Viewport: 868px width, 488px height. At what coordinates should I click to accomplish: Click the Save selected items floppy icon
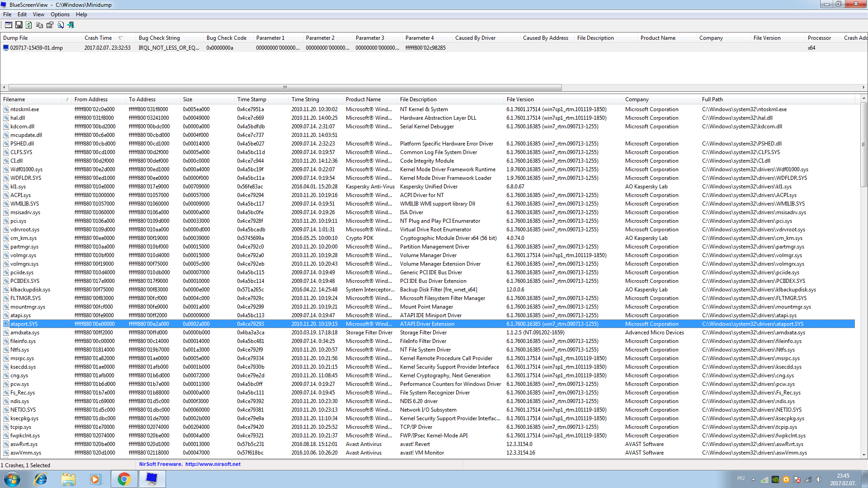click(19, 25)
